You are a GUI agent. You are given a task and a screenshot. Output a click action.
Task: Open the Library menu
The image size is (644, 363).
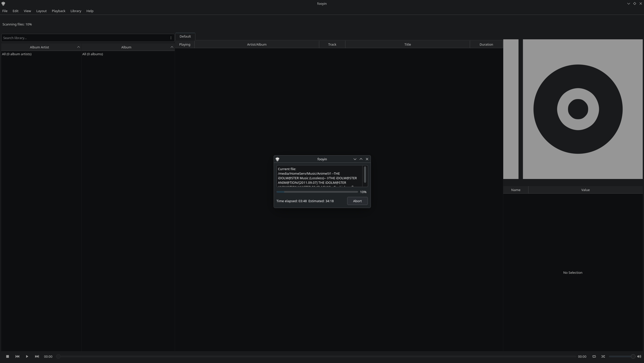pos(76,11)
